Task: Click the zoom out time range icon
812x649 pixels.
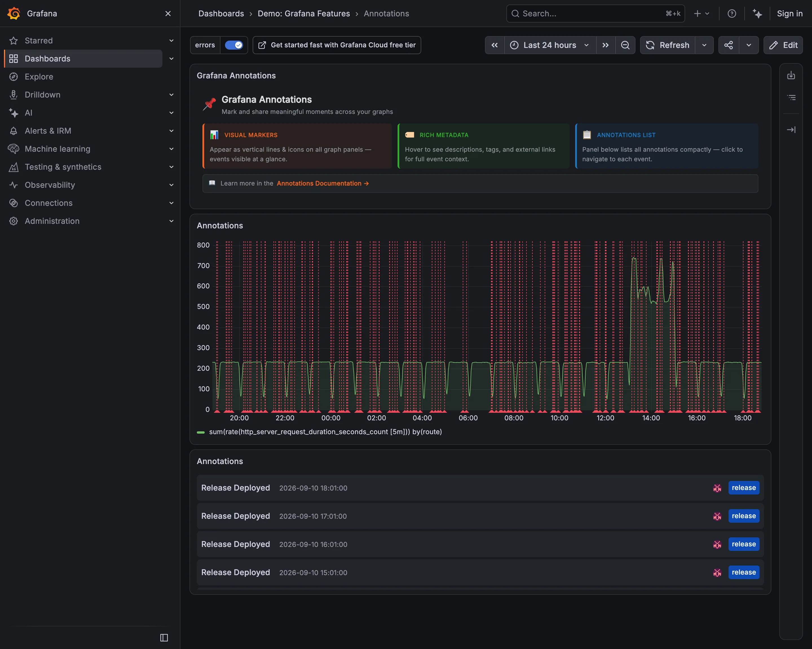Action: 625,45
